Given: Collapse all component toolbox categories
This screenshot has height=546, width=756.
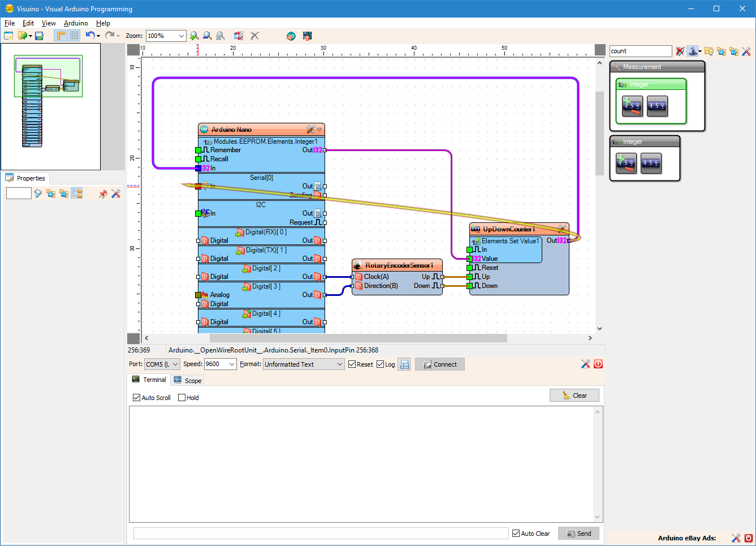Looking at the screenshot, I should click(734, 51).
